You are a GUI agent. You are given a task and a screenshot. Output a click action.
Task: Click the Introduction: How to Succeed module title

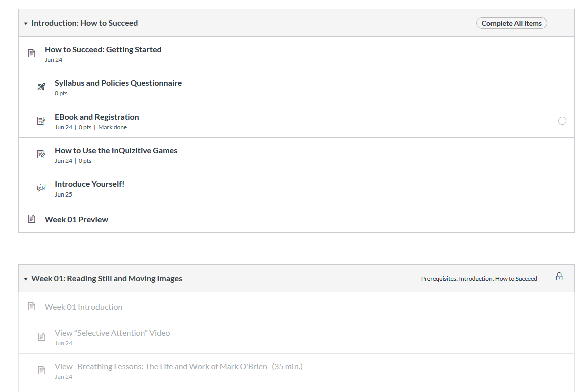pyautogui.click(x=84, y=23)
